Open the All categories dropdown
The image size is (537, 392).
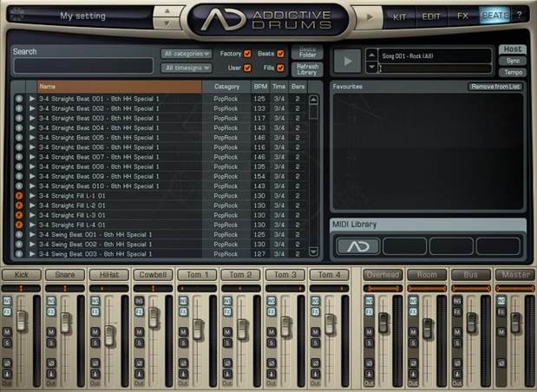[x=187, y=54]
